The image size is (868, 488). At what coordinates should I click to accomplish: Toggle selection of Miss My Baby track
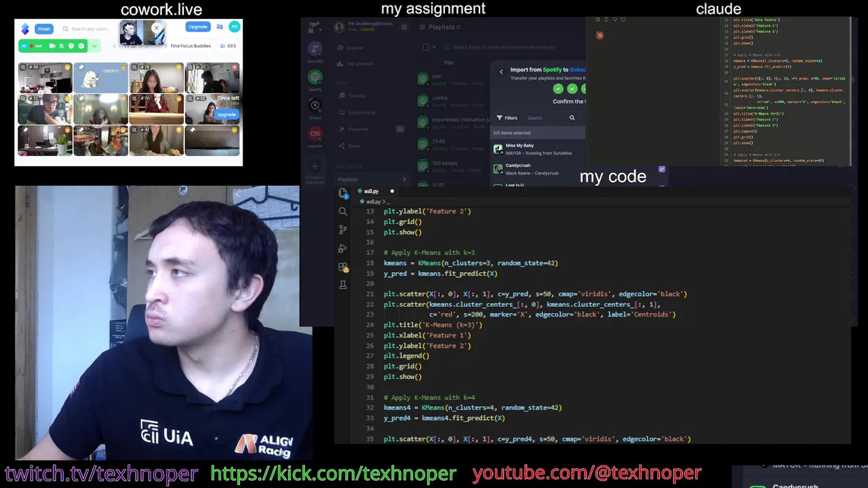tap(538, 149)
